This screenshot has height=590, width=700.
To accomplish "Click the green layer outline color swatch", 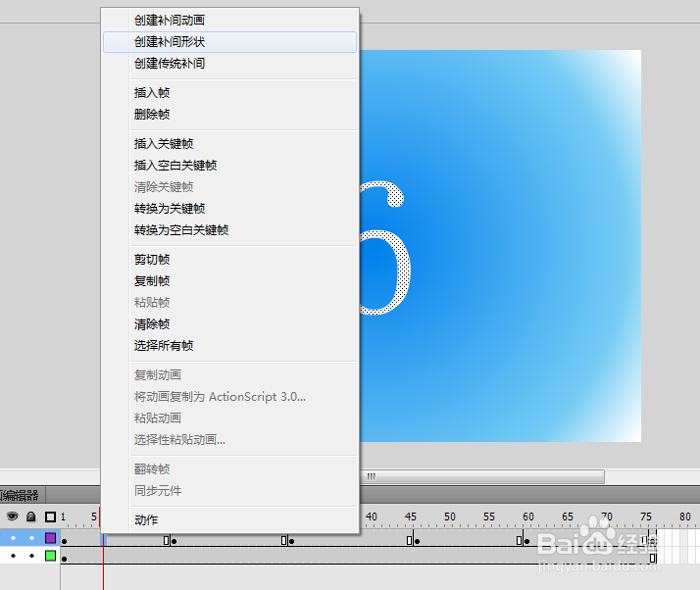I will (50, 556).
